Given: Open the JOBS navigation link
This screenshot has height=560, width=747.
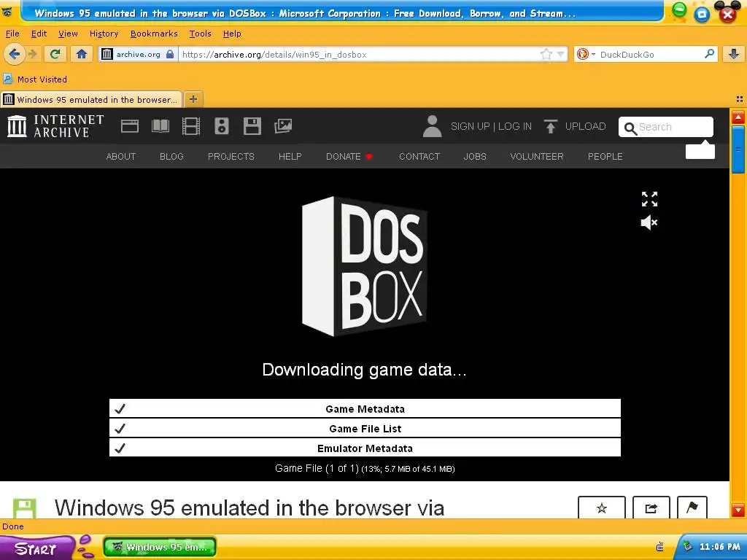Looking at the screenshot, I should click(x=475, y=156).
